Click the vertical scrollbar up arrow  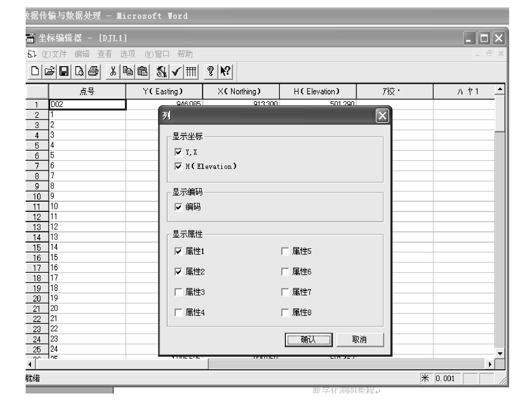click(500, 89)
